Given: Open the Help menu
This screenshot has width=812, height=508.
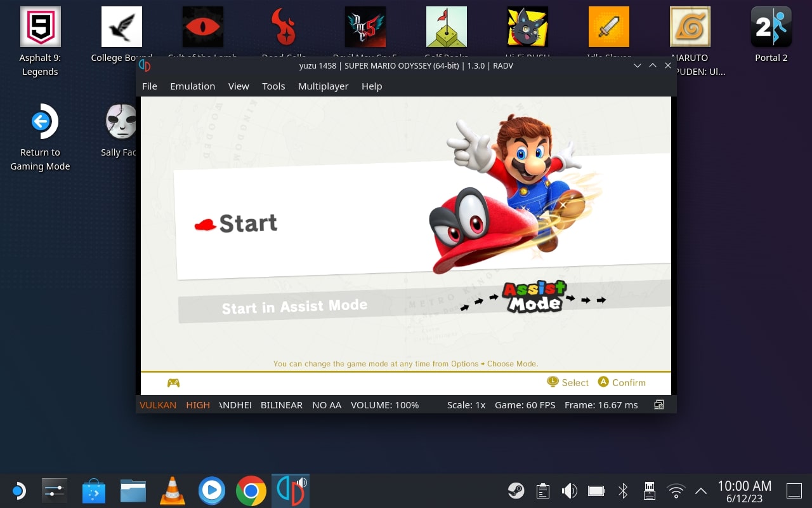Looking at the screenshot, I should coord(372,86).
